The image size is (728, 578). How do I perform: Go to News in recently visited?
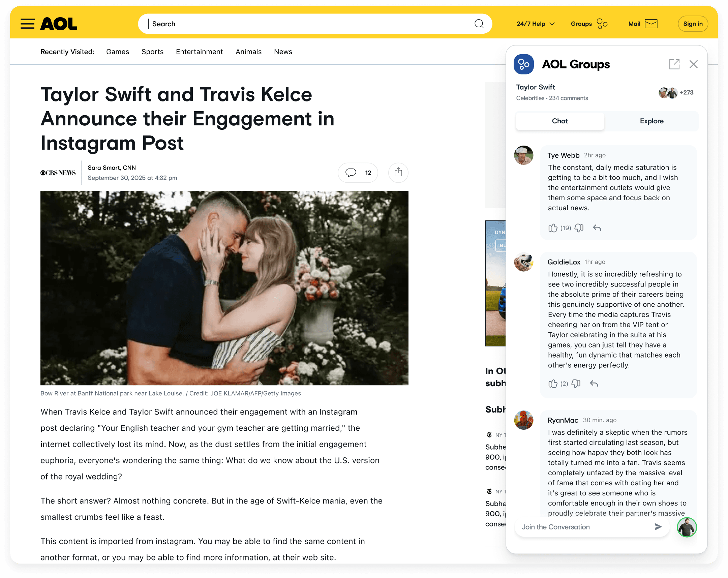click(x=283, y=52)
